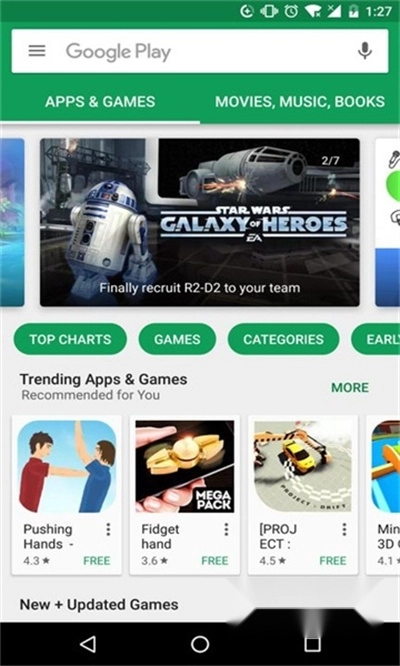400x666 pixels.
Task: Open overflow menu on Fidget hand card
Action: (226, 529)
